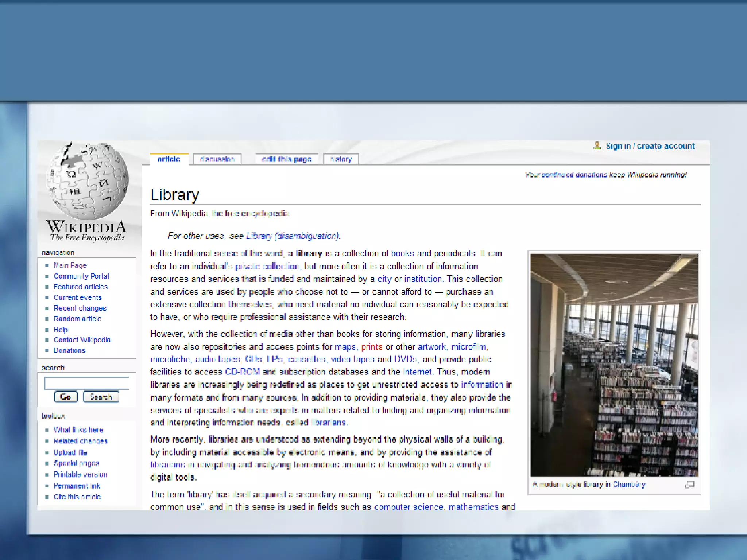Open Printable version in toolbox
Screen dimensions: 747x560
80,475
